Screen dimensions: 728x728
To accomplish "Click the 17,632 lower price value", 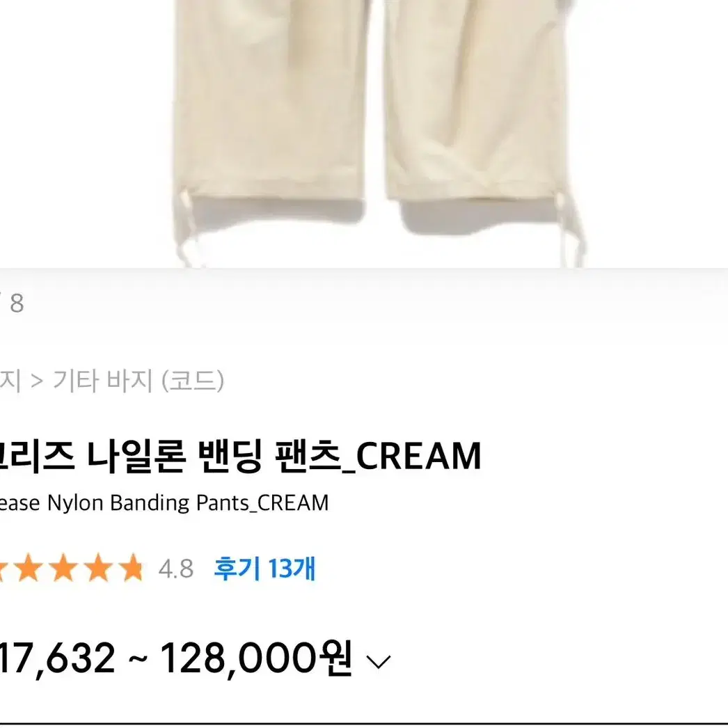I will click(57, 658).
